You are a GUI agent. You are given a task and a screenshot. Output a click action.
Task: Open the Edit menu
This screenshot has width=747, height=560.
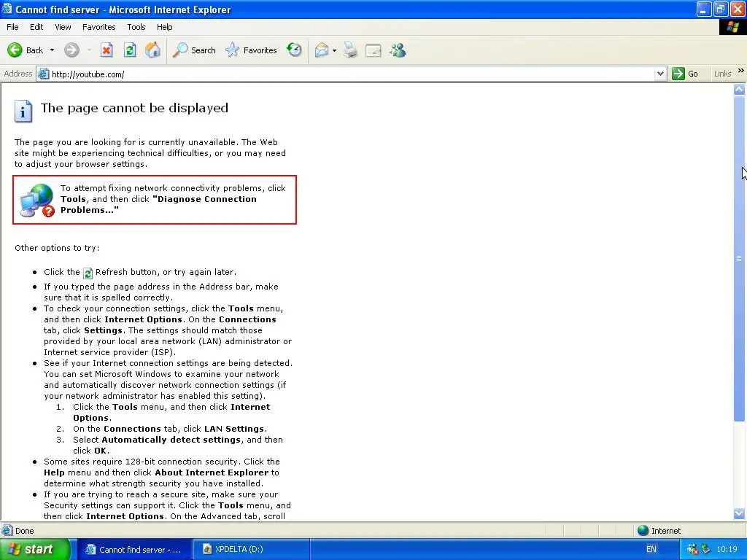click(x=36, y=27)
